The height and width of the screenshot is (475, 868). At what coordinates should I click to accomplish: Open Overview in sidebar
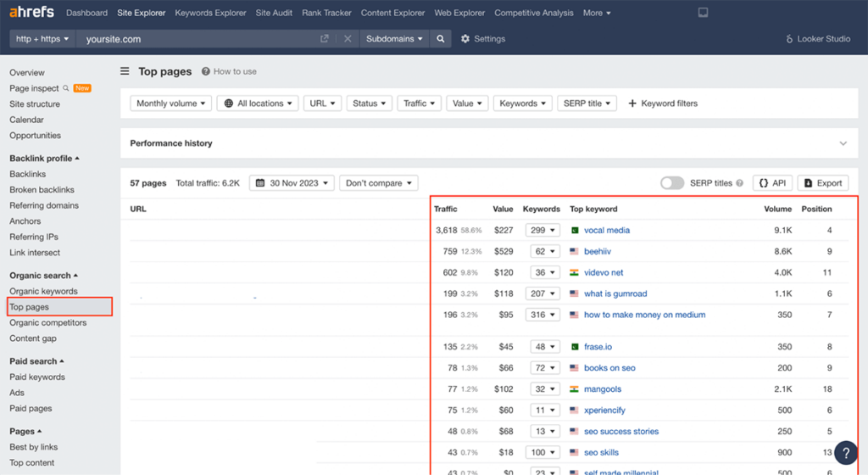point(27,73)
